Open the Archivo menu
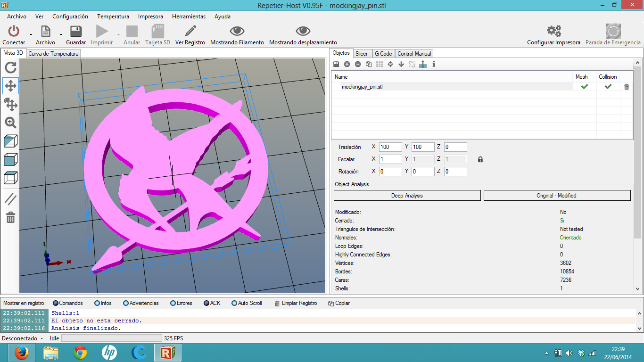The width and height of the screenshot is (644, 362). [17, 16]
